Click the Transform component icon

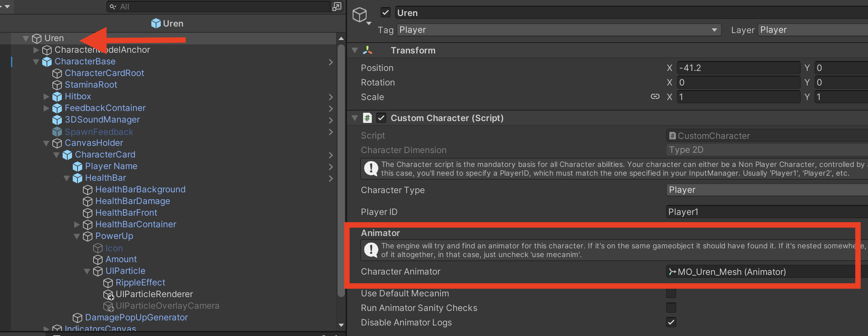367,50
